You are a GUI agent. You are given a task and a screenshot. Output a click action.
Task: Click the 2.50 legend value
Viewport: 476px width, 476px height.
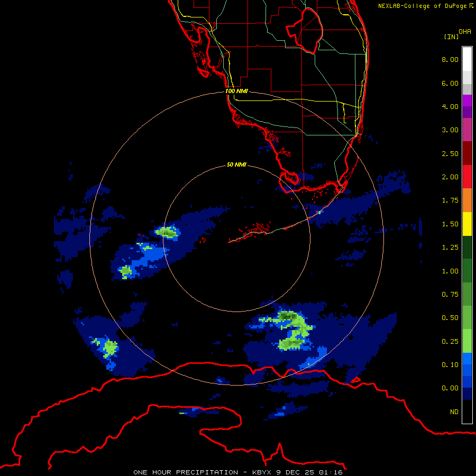coord(450,153)
